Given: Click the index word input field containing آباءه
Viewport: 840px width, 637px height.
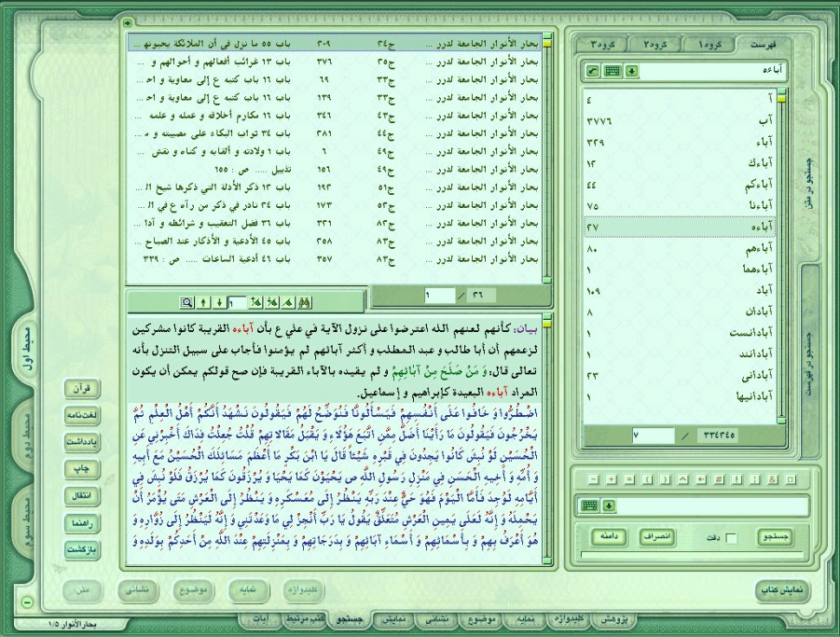Looking at the screenshot, I should (x=712, y=71).
